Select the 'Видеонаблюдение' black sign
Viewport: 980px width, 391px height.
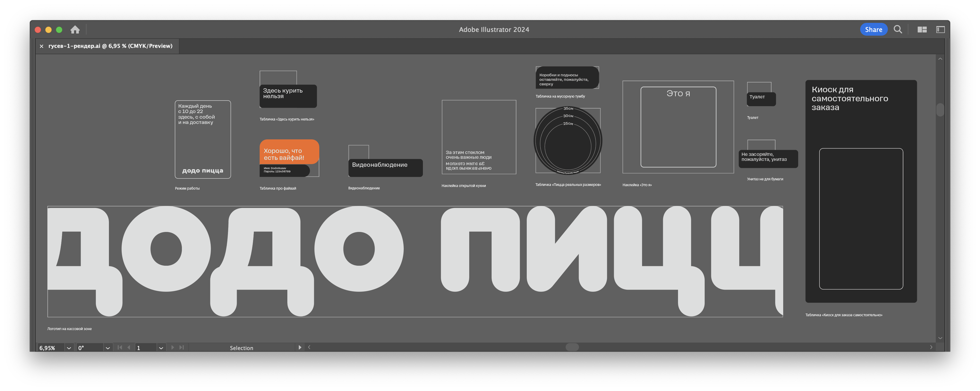click(x=385, y=168)
